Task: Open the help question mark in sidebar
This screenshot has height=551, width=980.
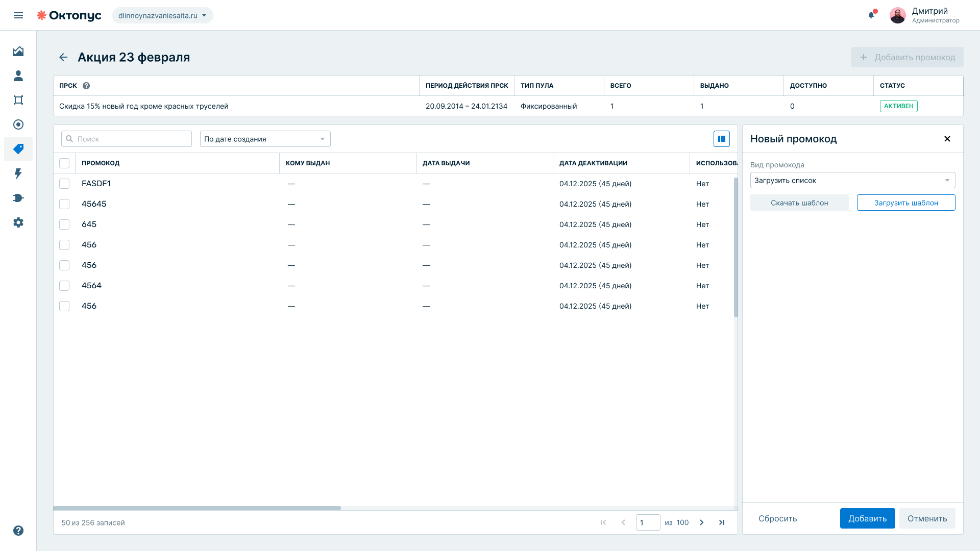Action: pos(18,531)
